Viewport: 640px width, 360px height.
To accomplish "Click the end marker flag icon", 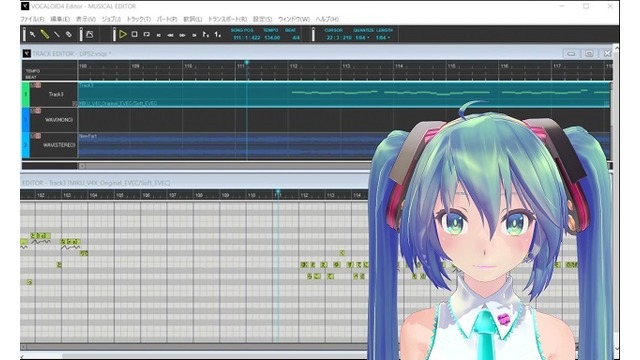I will [x=218, y=35].
